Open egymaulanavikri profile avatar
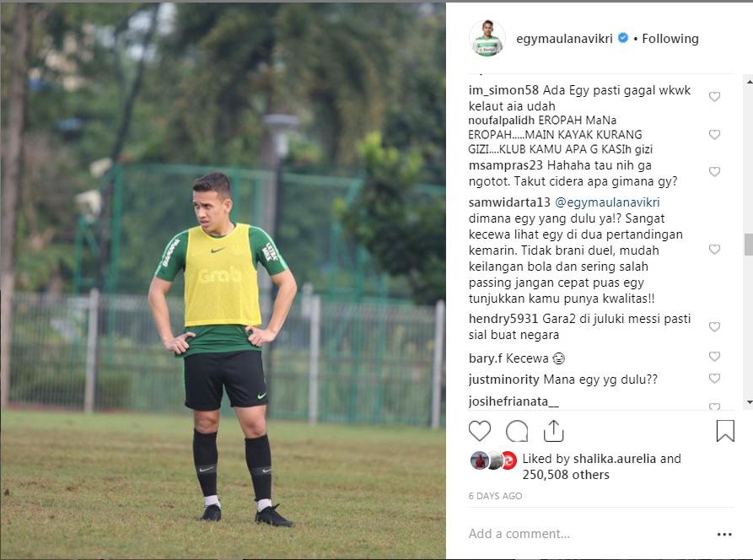 (487, 39)
